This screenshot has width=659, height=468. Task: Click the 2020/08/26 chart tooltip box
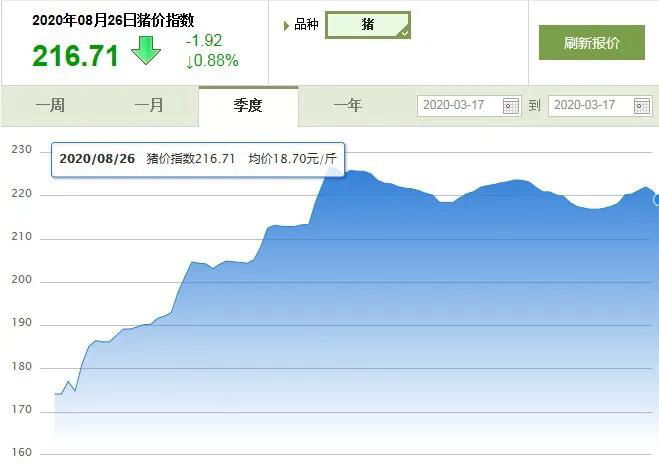197,158
